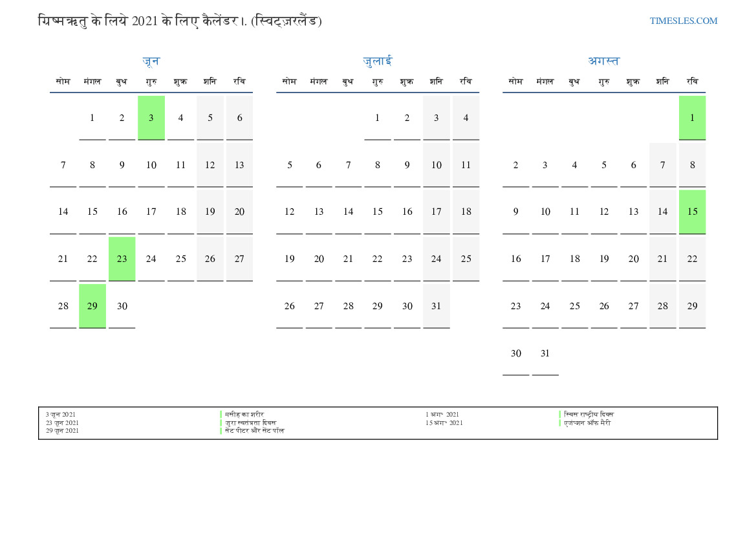Click June 11 in the जून calendar
This screenshot has width=756, height=535.
[181, 165]
